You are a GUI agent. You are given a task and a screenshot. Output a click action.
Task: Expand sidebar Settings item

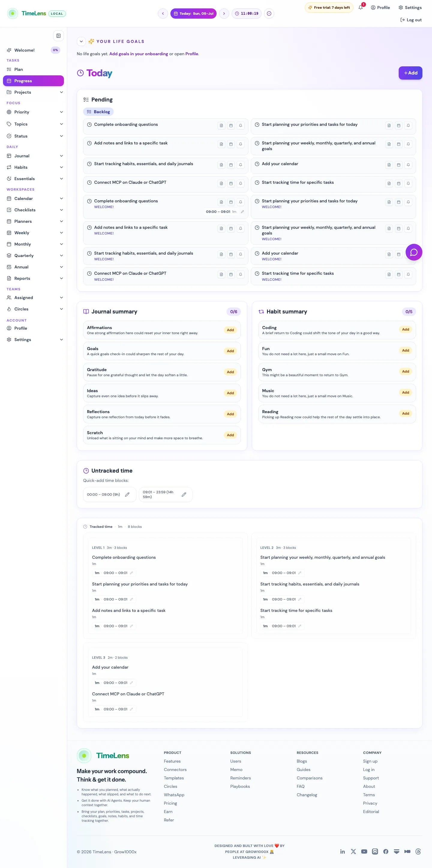pyautogui.click(x=61, y=340)
